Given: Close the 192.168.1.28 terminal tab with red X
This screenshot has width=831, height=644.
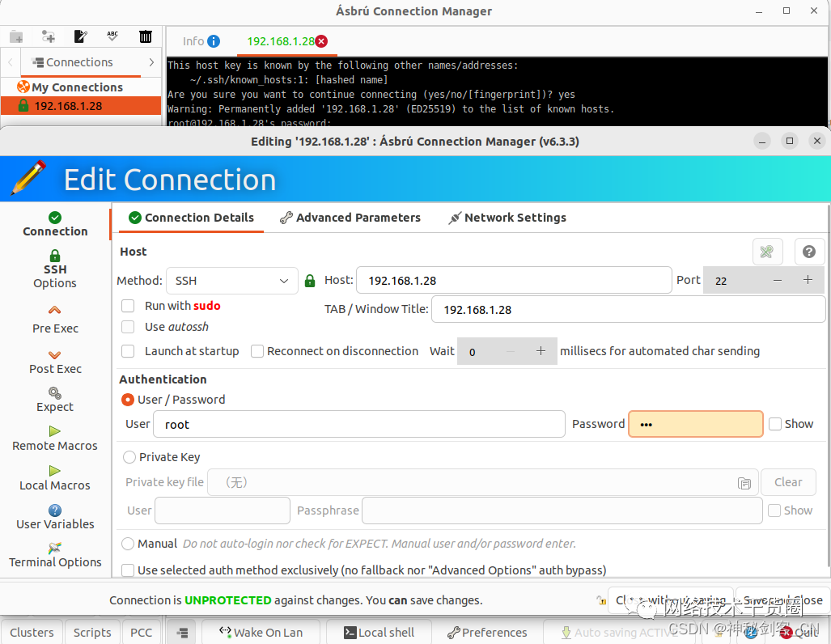Looking at the screenshot, I should click(321, 41).
